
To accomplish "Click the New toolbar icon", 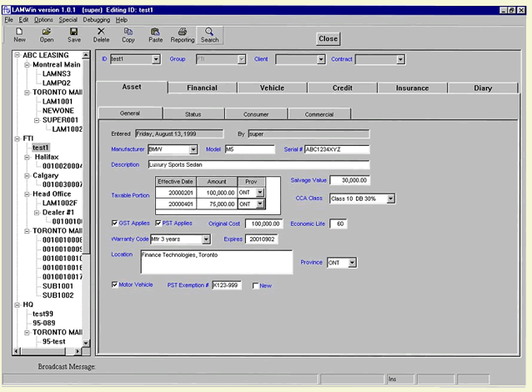I will pos(19,32).
